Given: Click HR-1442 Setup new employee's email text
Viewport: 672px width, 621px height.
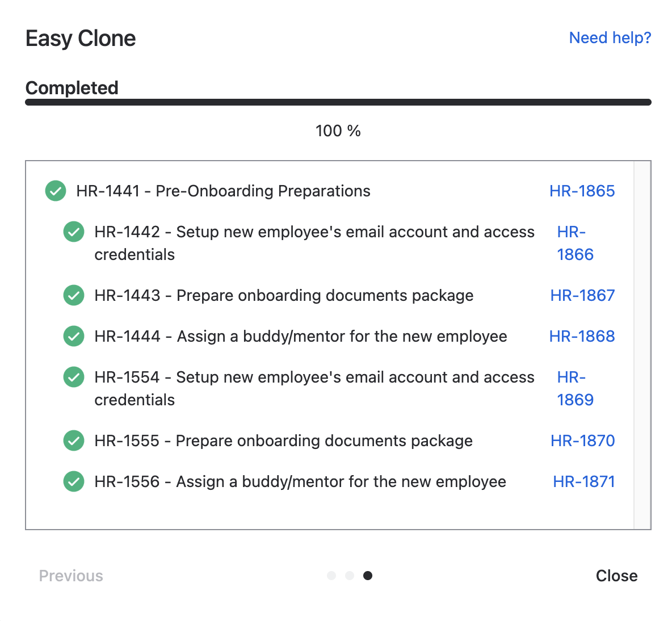Looking at the screenshot, I should tap(314, 243).
